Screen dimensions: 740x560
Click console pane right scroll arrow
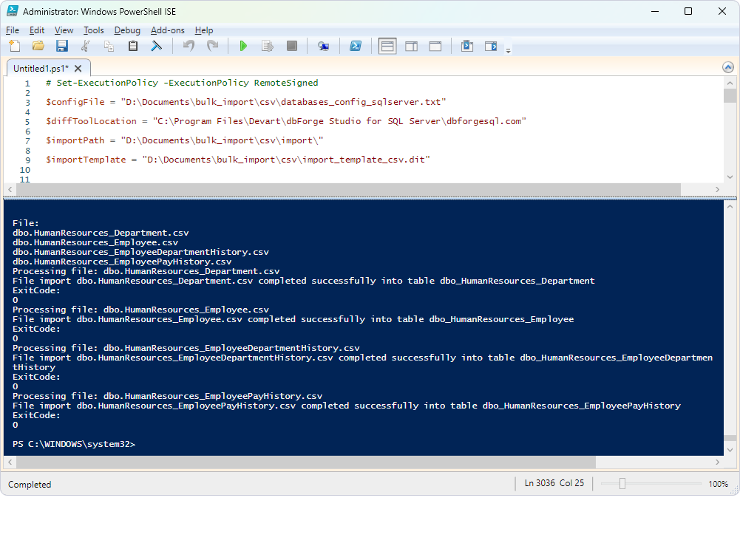click(x=717, y=462)
